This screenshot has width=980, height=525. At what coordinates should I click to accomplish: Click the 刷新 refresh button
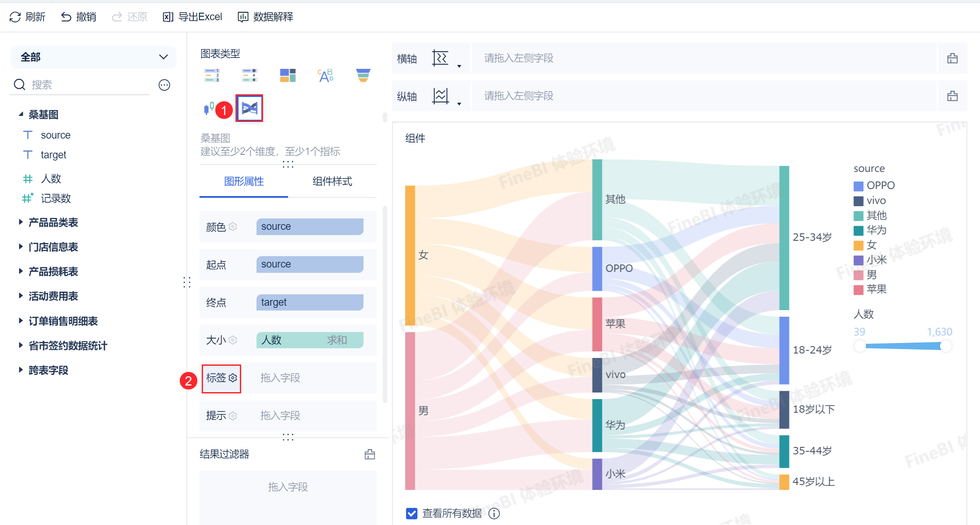click(x=27, y=17)
